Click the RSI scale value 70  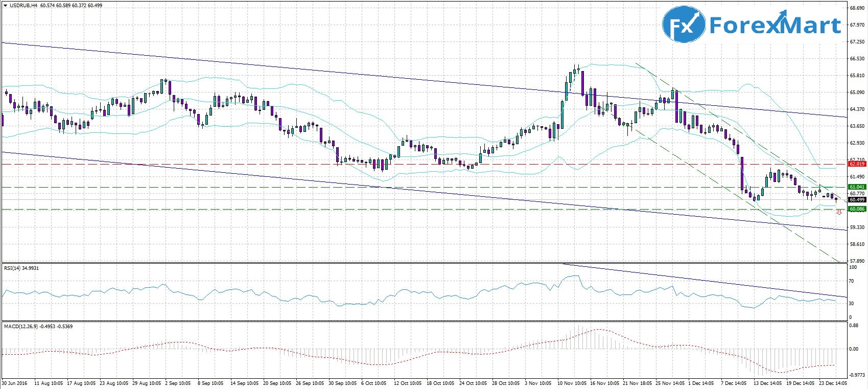pos(852,281)
